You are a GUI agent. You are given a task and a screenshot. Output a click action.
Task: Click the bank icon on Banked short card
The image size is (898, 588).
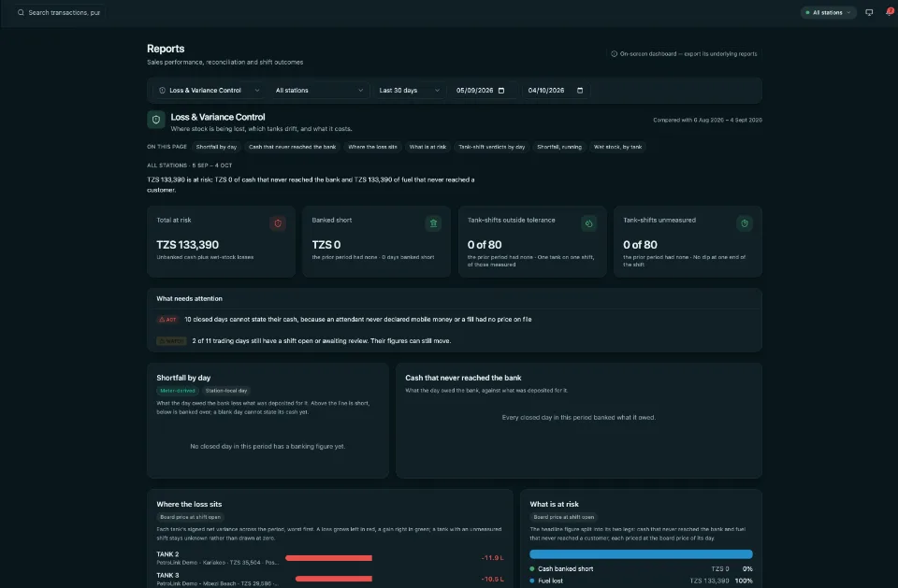pos(433,223)
